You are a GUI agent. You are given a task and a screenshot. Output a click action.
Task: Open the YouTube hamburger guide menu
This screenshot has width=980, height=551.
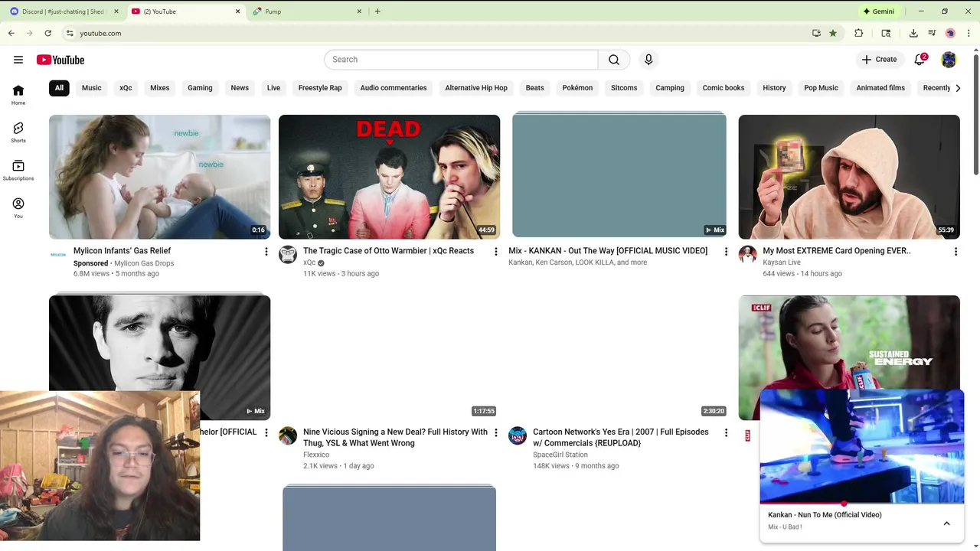pyautogui.click(x=18, y=60)
